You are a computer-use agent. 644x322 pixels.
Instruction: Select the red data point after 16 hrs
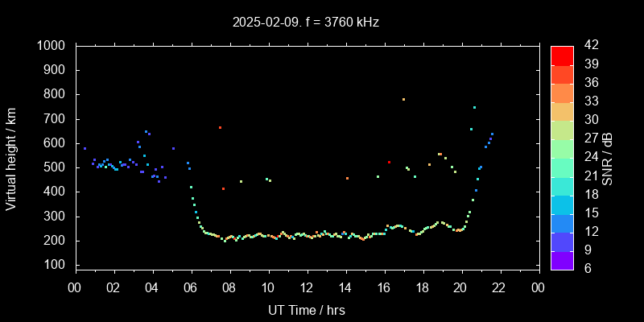[x=389, y=163]
